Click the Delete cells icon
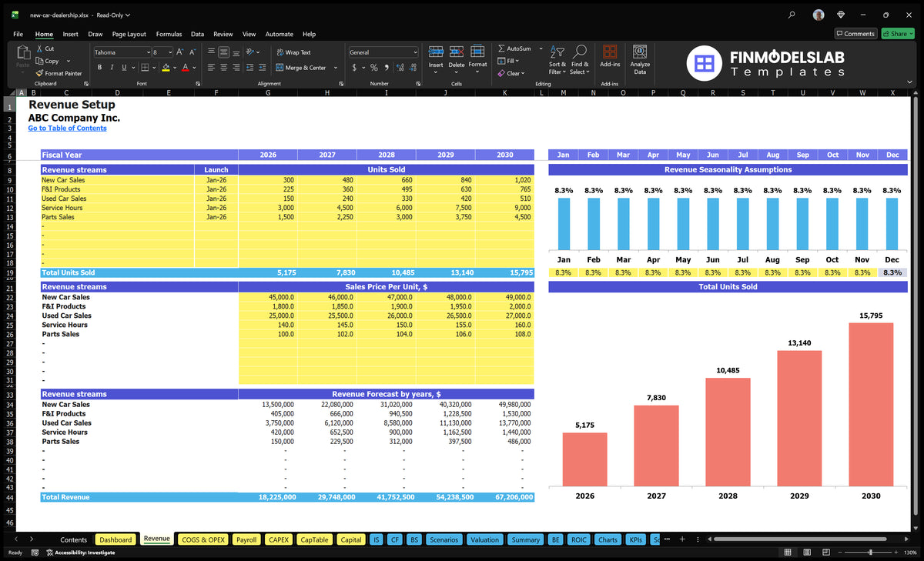 457,52
